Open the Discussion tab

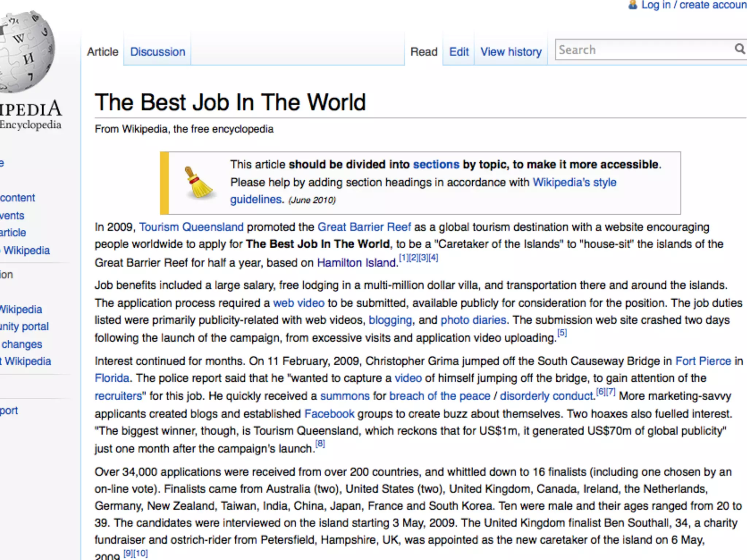[158, 52]
